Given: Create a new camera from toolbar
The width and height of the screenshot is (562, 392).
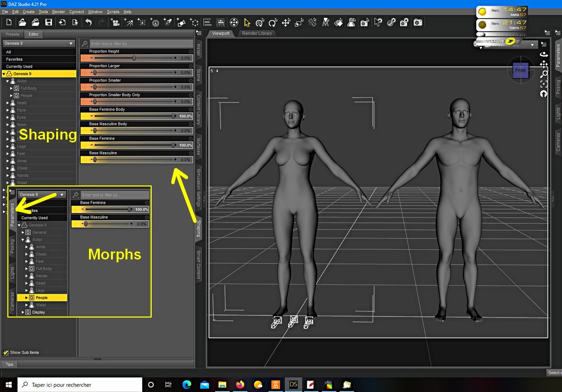Looking at the screenshot, I should click(x=115, y=22).
